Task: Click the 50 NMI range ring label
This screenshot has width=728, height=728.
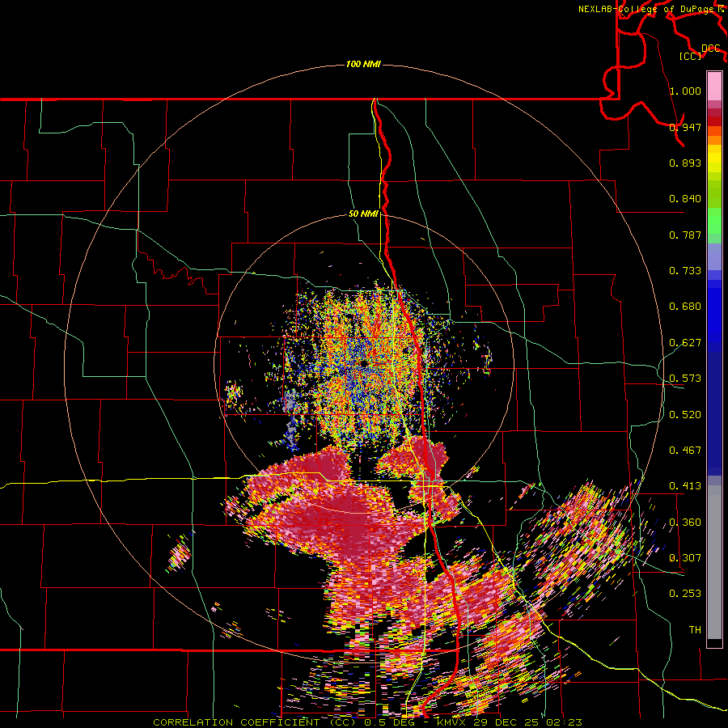Action: point(363,214)
